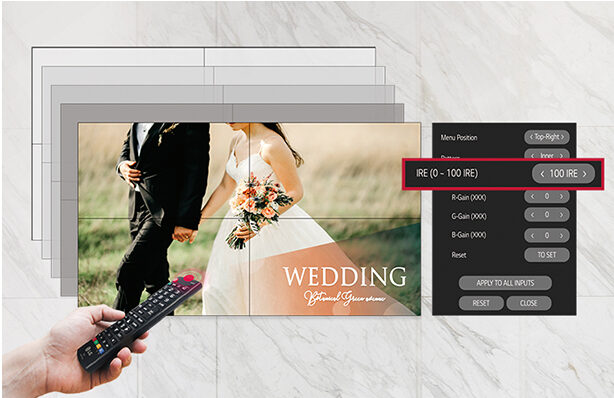Change Pattern from Inner to previous option
The width and height of the screenshot is (614, 398).
tap(532, 156)
